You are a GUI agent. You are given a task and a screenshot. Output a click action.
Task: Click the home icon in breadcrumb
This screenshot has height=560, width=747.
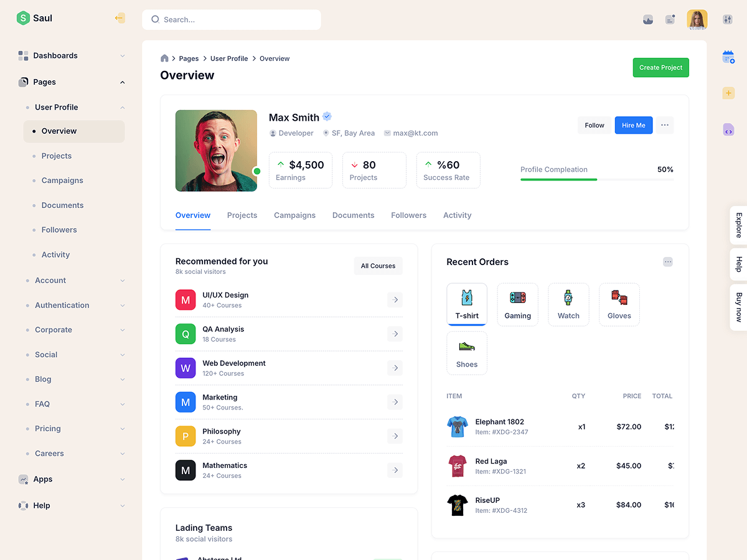(164, 58)
